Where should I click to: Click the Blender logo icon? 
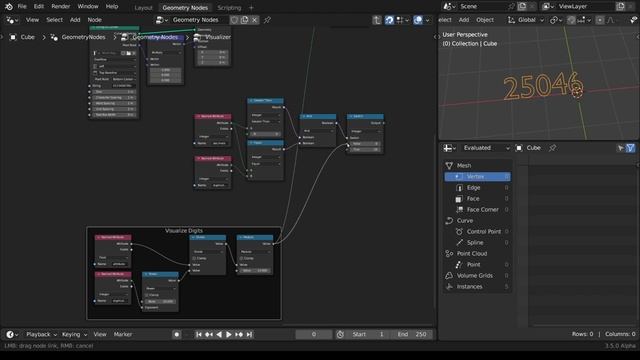click(9, 7)
